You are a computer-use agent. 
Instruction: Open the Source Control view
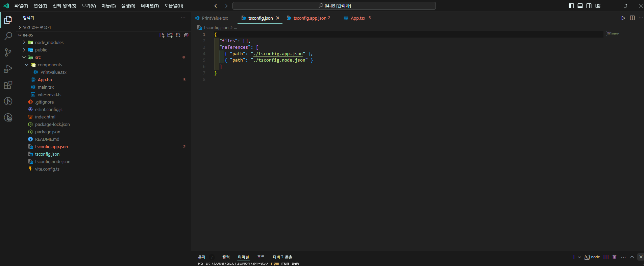pos(8,52)
